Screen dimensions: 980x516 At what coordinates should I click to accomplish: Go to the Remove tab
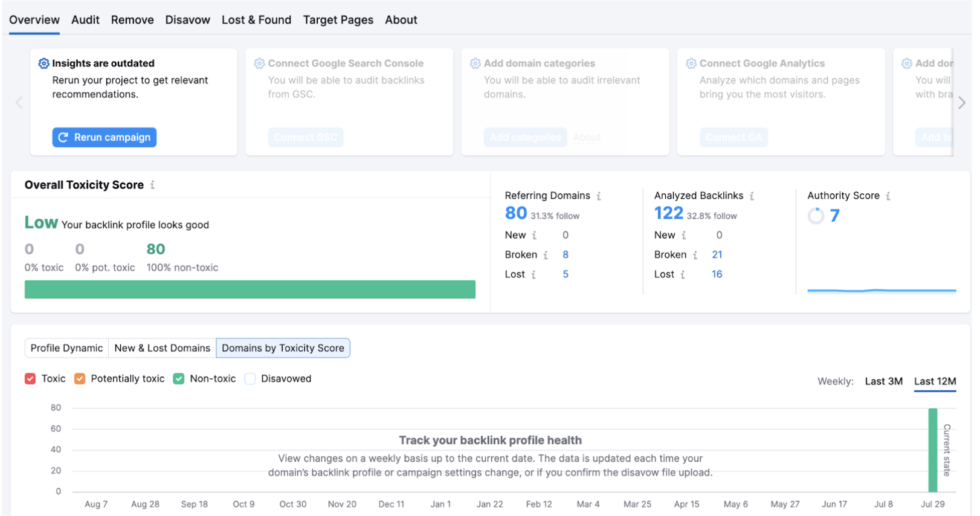tap(132, 20)
